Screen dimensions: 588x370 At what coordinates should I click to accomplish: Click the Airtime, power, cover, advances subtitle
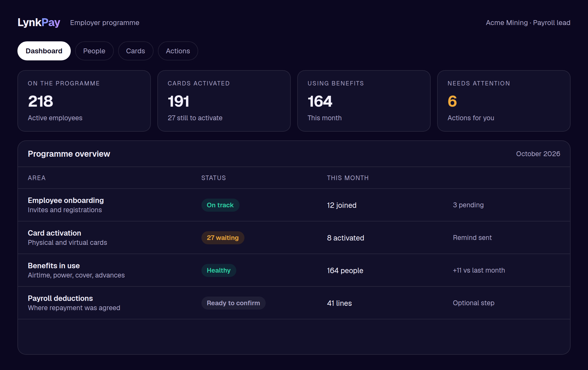[x=76, y=275]
